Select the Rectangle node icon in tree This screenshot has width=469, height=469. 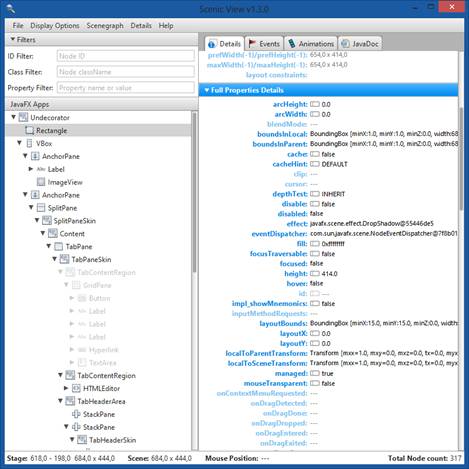(29, 130)
